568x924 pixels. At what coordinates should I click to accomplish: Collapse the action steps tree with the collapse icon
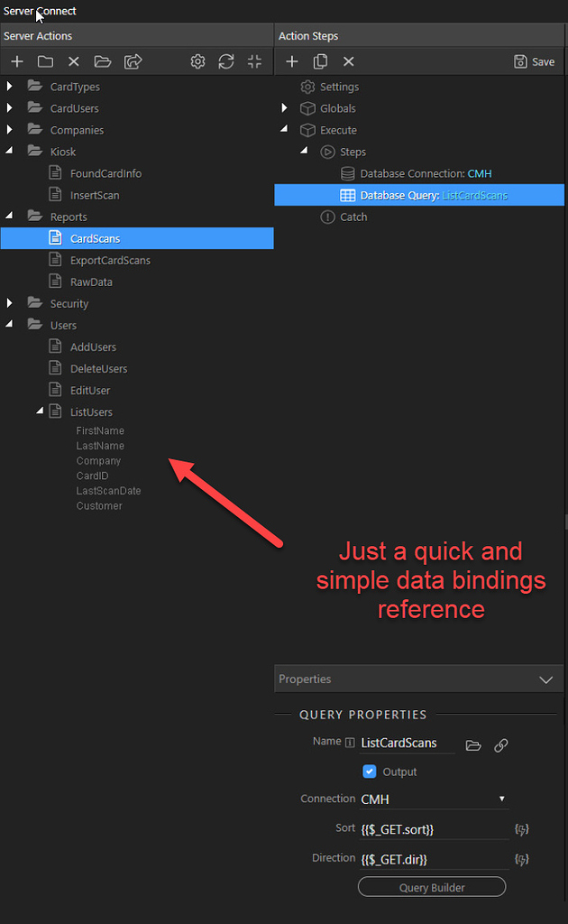tap(253, 61)
